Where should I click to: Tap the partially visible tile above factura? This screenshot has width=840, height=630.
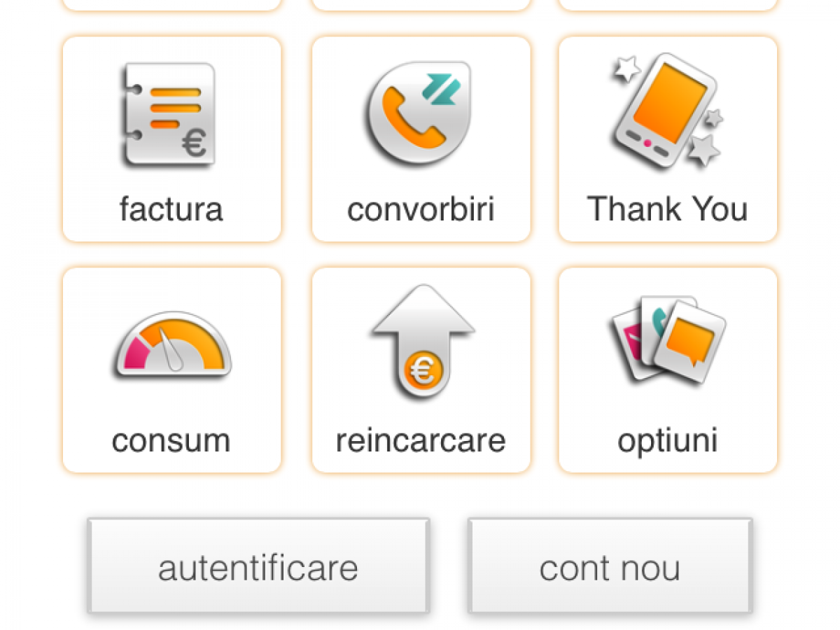tap(171, 5)
